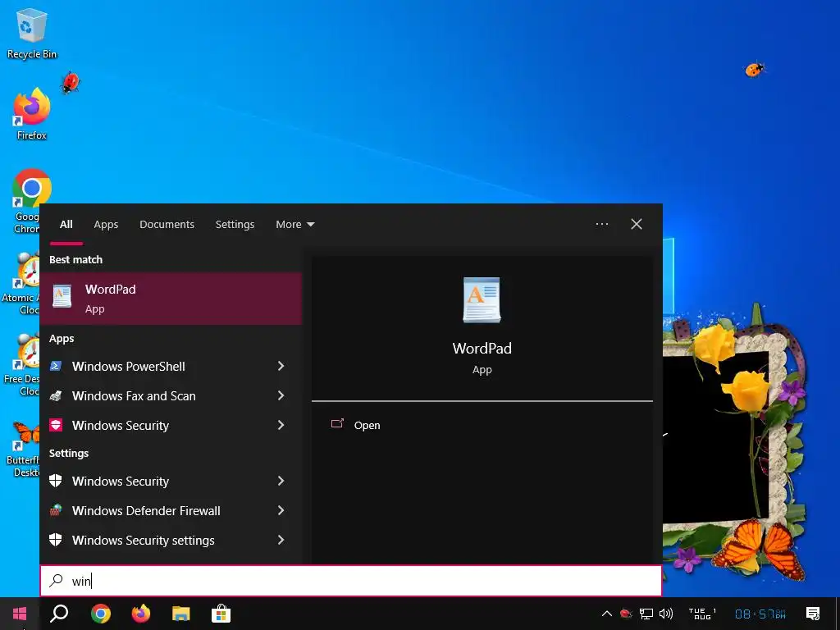Click the volume speaker tray icon
Viewport: 840px width, 630px height.
[666, 614]
